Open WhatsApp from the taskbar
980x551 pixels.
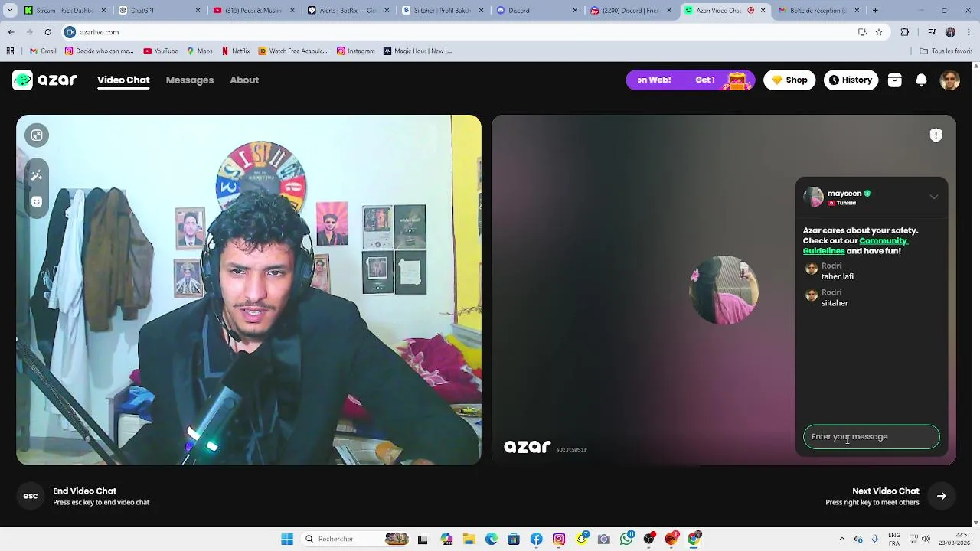click(627, 539)
